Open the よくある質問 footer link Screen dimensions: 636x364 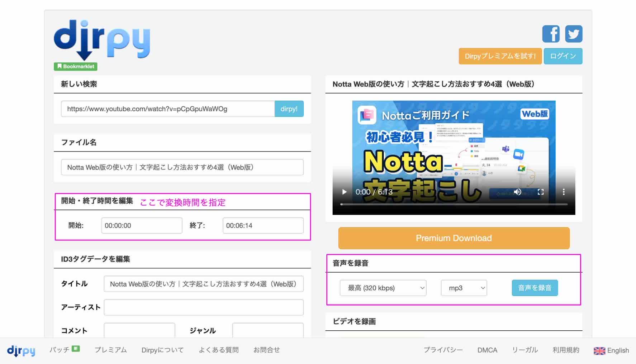click(x=219, y=350)
